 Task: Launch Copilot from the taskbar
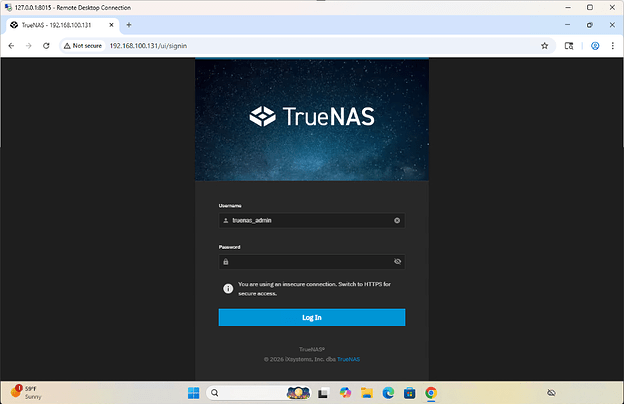(x=345, y=393)
